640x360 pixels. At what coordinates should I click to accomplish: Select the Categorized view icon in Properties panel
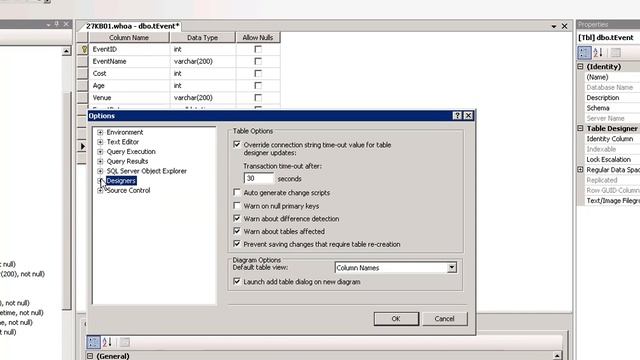coord(584,52)
